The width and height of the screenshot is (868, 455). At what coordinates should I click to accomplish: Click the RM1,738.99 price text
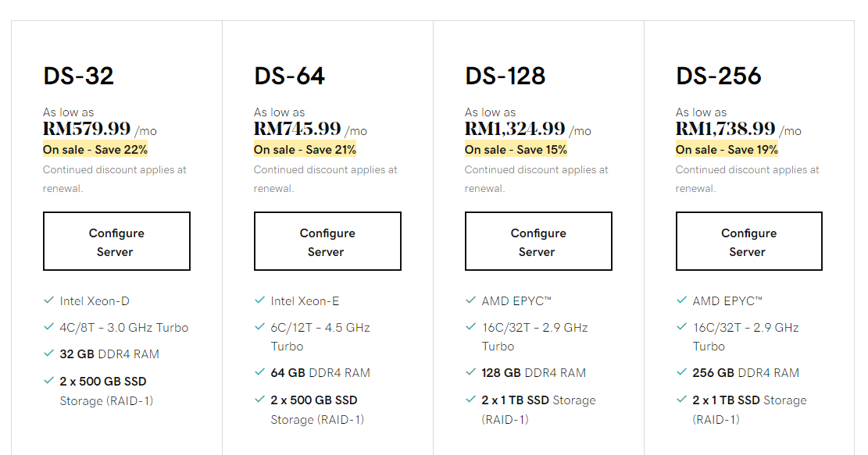(725, 129)
